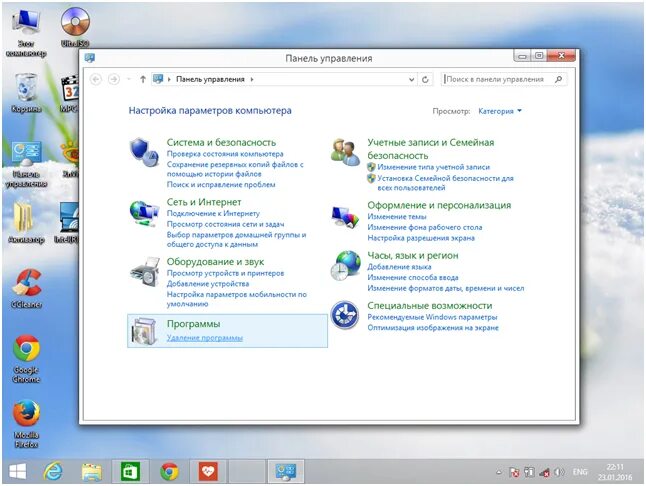The height and width of the screenshot is (486, 646).
Task: Open Сеть и Интернет category
Action: coord(204,202)
